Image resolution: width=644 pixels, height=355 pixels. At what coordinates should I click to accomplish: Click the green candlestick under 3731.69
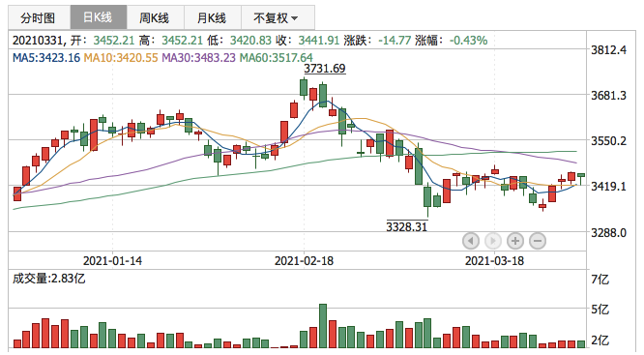[304, 87]
